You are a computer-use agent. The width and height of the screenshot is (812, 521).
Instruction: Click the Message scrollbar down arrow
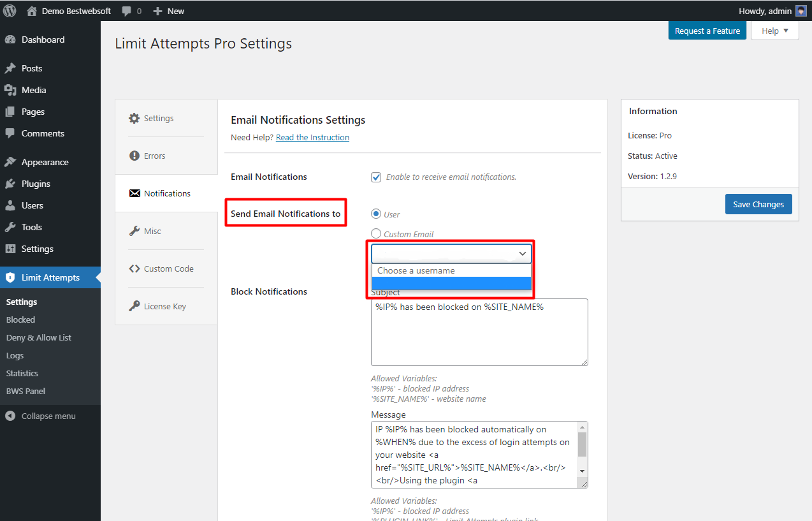pos(583,471)
